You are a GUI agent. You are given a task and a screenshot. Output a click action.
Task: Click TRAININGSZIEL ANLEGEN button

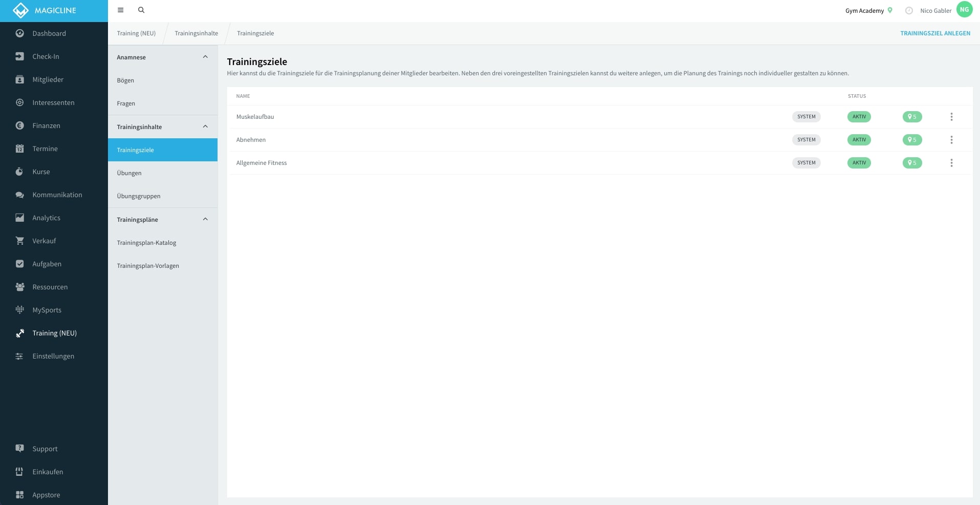tap(935, 33)
